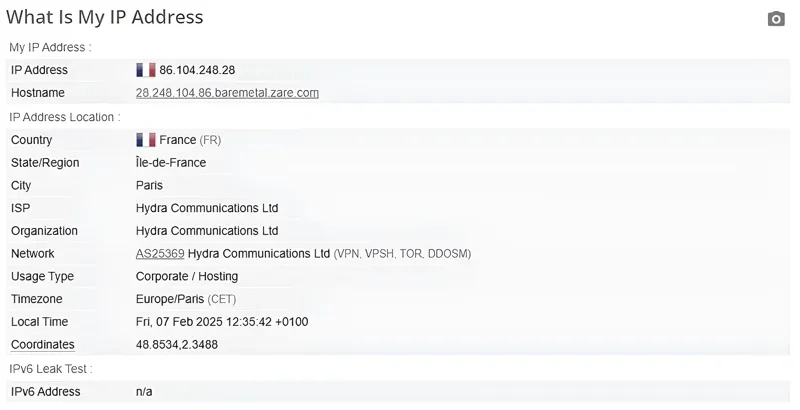The image size is (800, 410).
Task: Click the "IPv6 Leak Test" section header
Action: coord(51,369)
